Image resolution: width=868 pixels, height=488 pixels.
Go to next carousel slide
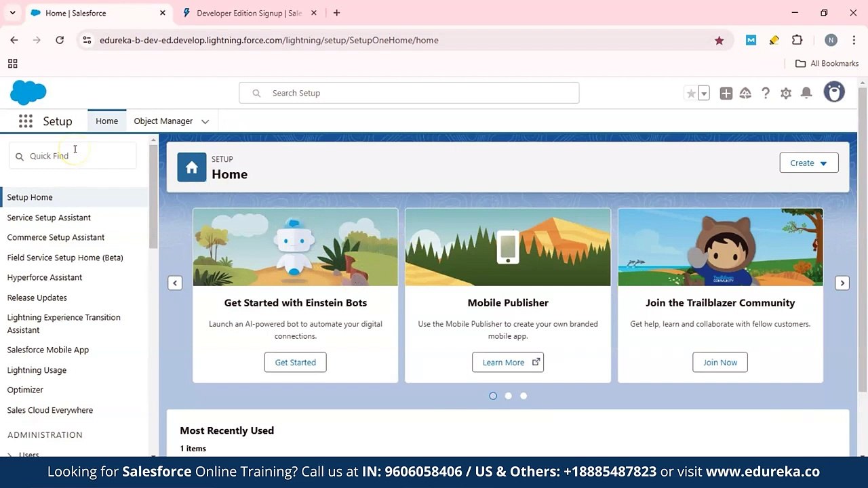pos(842,283)
